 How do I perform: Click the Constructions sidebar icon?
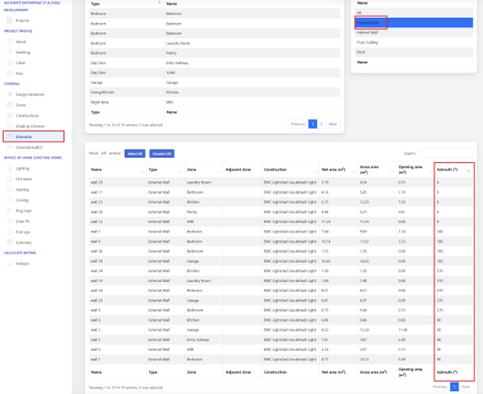10,115
